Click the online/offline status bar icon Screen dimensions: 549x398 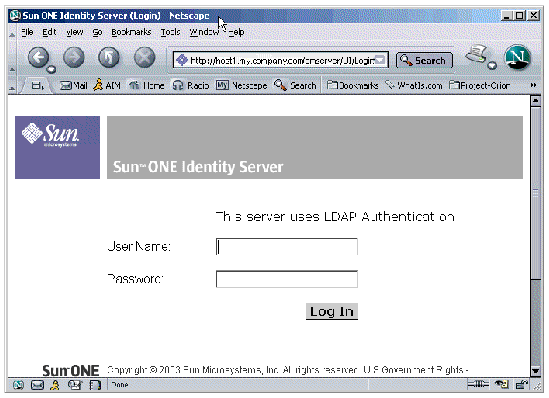point(478,384)
